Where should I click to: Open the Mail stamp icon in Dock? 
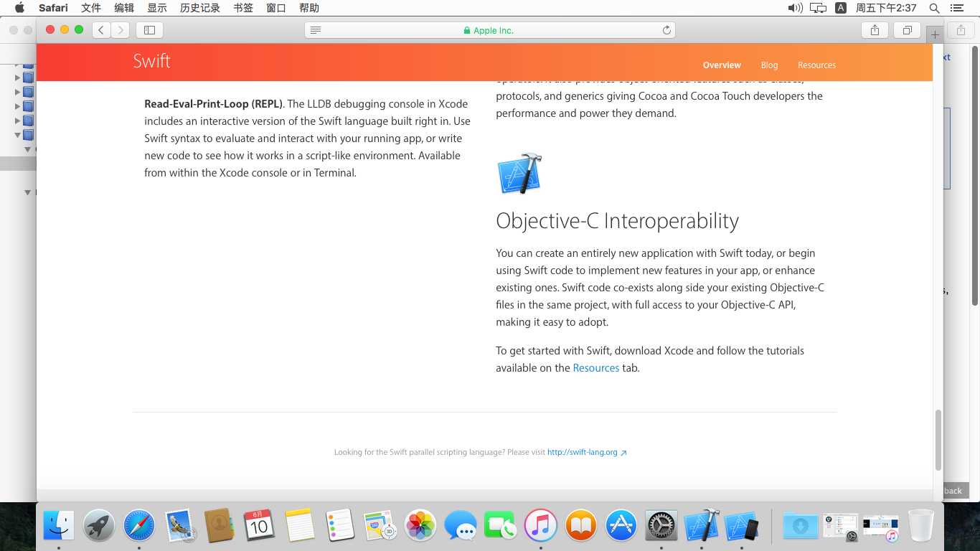tap(179, 526)
